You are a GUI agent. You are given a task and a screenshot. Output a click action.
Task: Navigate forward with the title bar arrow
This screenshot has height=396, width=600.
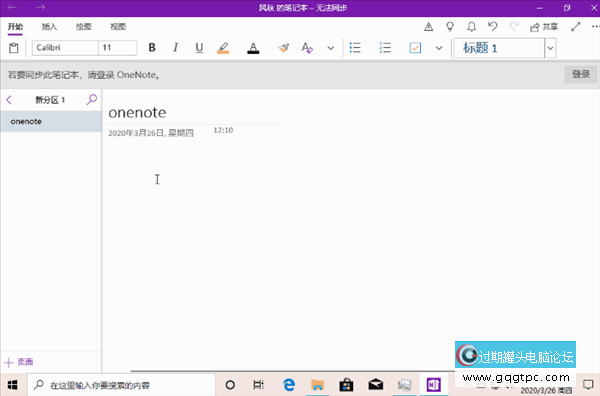(40, 8)
